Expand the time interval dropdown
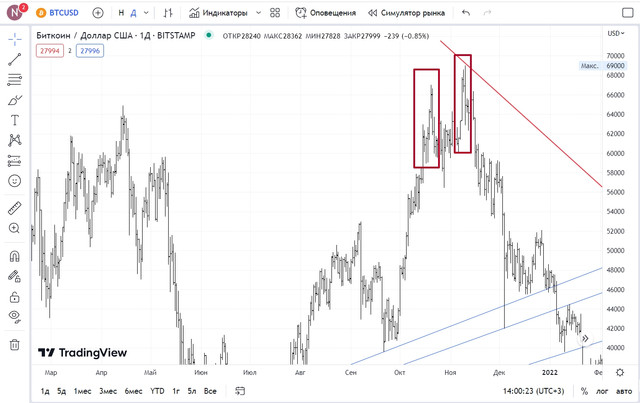 click(x=146, y=13)
